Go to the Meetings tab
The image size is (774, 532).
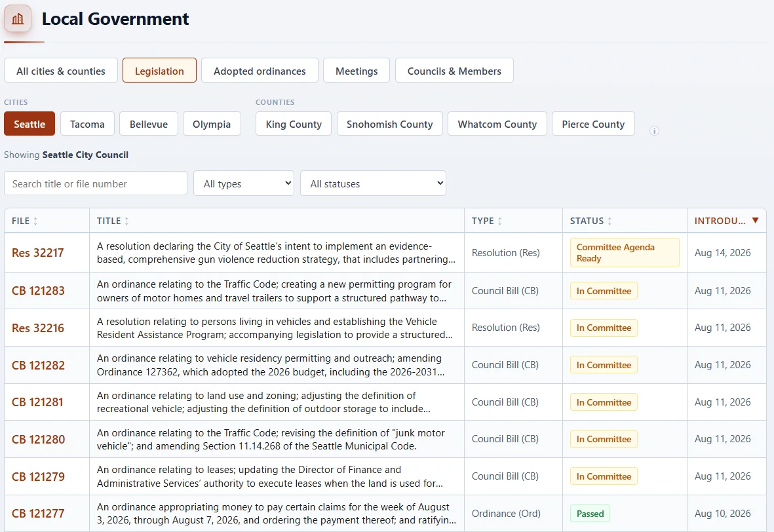click(357, 71)
